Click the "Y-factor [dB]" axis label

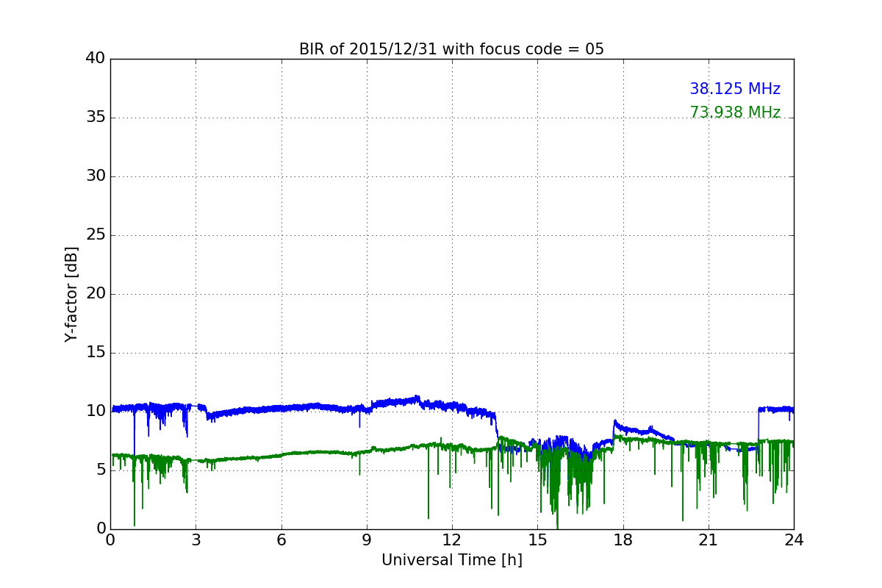tap(71, 294)
